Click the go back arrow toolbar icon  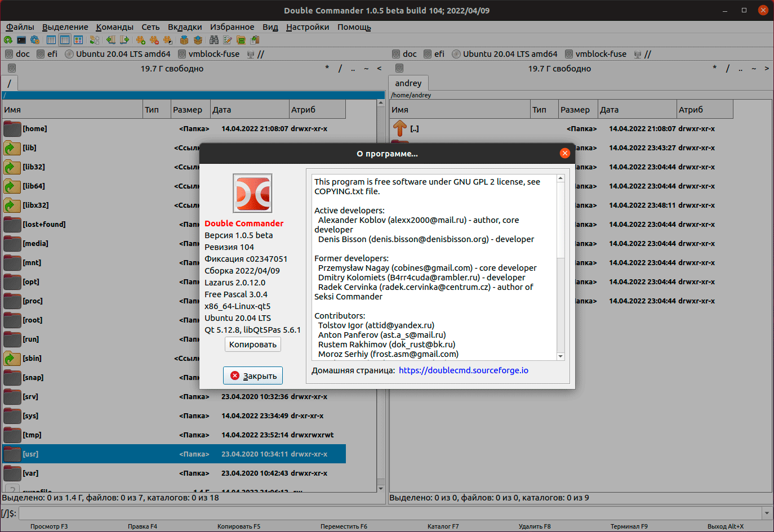[111, 40]
